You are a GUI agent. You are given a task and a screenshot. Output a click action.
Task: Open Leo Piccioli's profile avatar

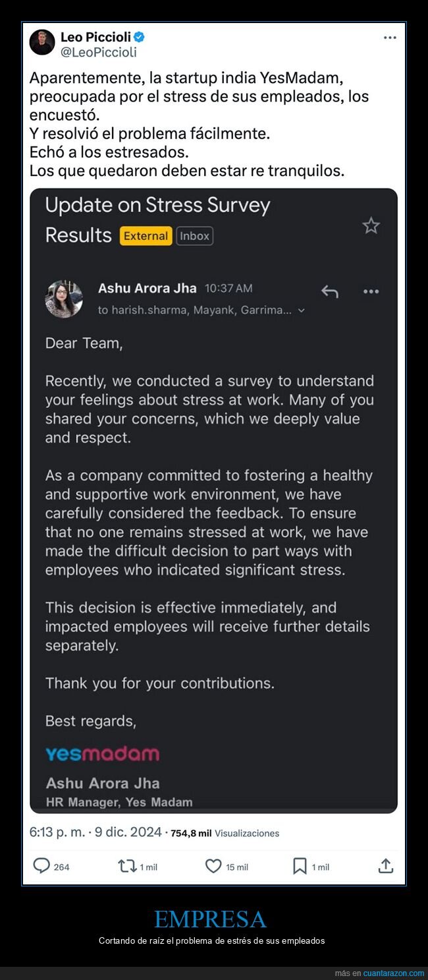tap(42, 43)
